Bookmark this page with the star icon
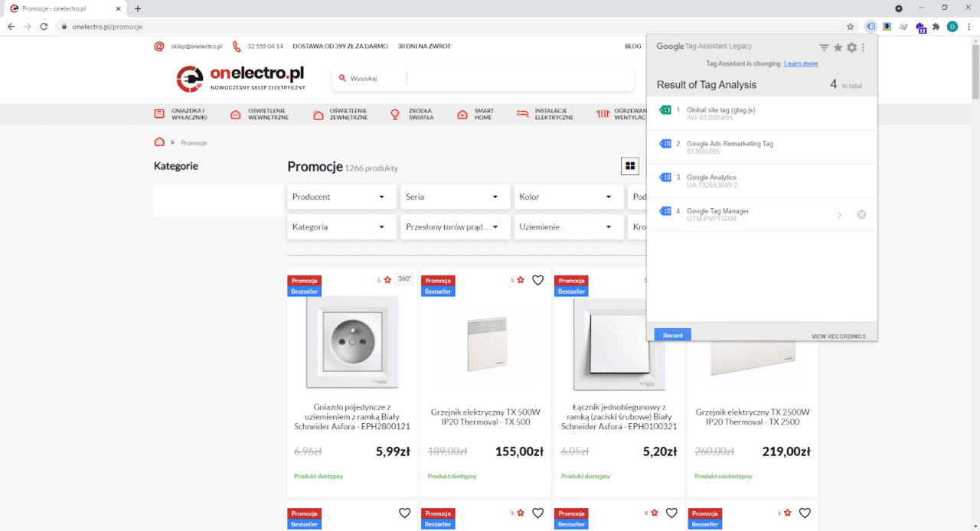Viewport: 980px width, 531px height. [850, 27]
